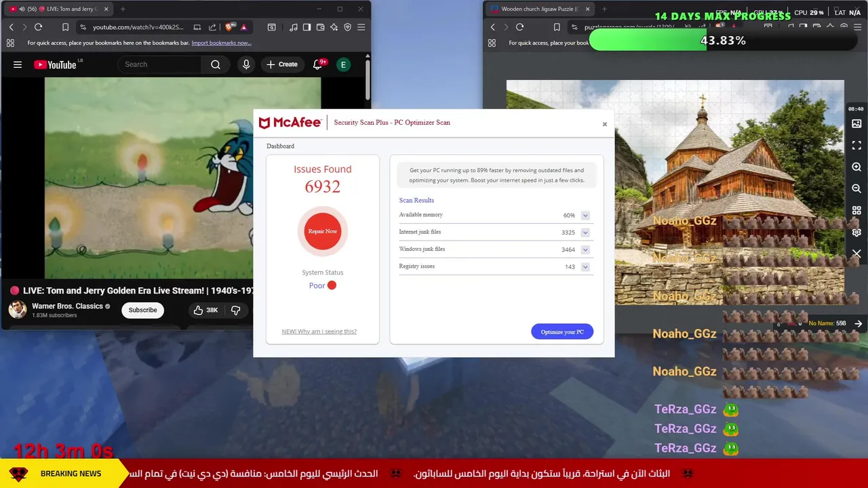Open Brave Shields lion icon in YouTube window
Image resolution: width=868 pixels, height=488 pixels.
coord(229,27)
